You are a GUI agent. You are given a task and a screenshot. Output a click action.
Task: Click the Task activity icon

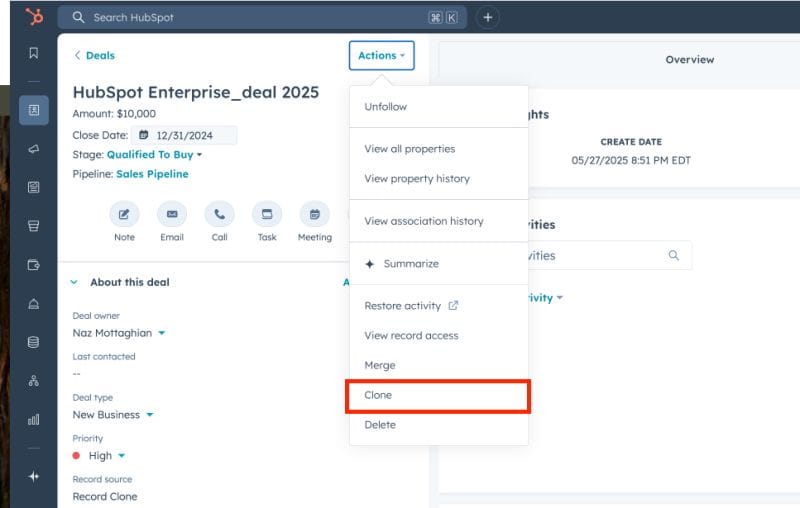[x=267, y=214]
